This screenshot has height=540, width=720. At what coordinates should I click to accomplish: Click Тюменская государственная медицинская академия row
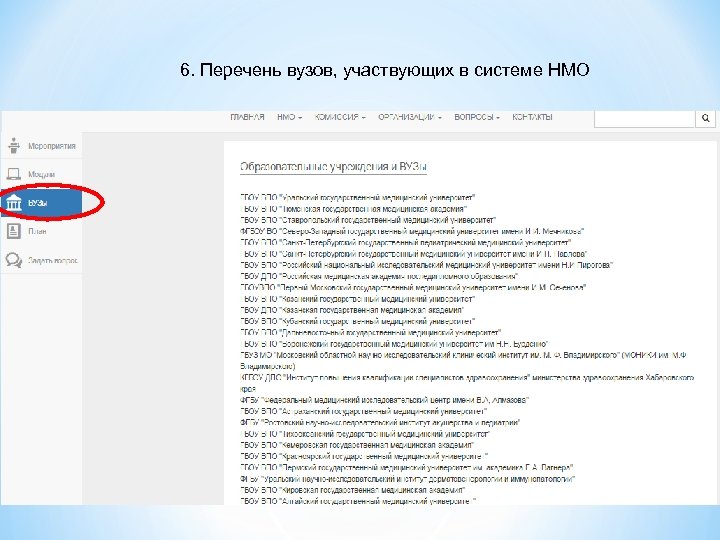[x=353, y=209]
